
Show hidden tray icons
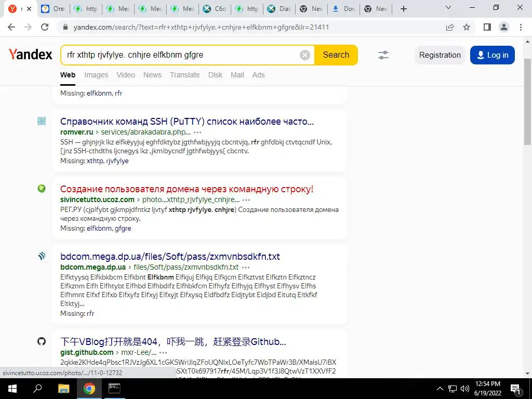tap(440, 389)
